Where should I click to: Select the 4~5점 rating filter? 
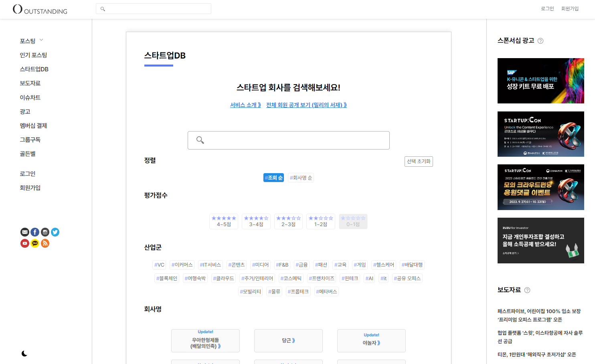pos(224,221)
